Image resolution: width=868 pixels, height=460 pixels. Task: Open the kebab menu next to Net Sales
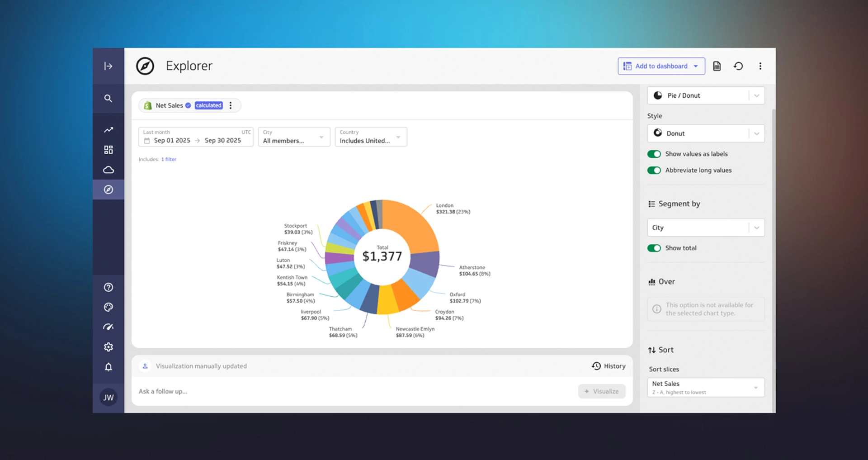click(231, 105)
